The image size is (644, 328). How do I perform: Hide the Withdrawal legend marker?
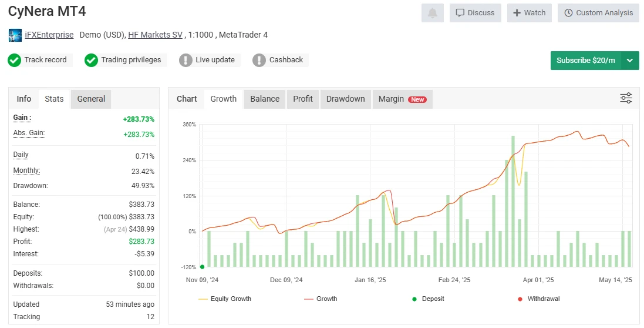[538, 299]
